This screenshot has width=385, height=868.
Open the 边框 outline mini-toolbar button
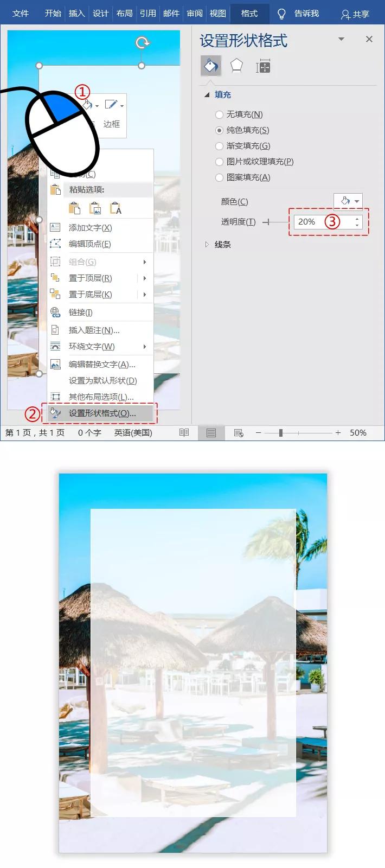111,113
